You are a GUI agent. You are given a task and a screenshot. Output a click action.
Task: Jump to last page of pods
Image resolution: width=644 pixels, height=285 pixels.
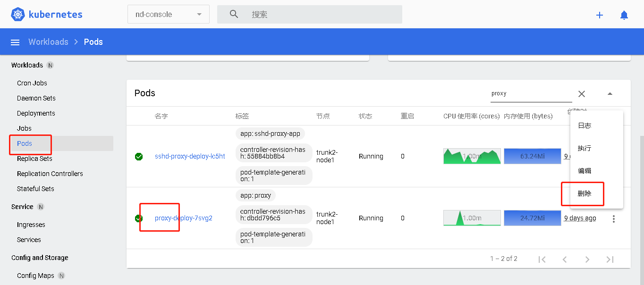pyautogui.click(x=610, y=259)
